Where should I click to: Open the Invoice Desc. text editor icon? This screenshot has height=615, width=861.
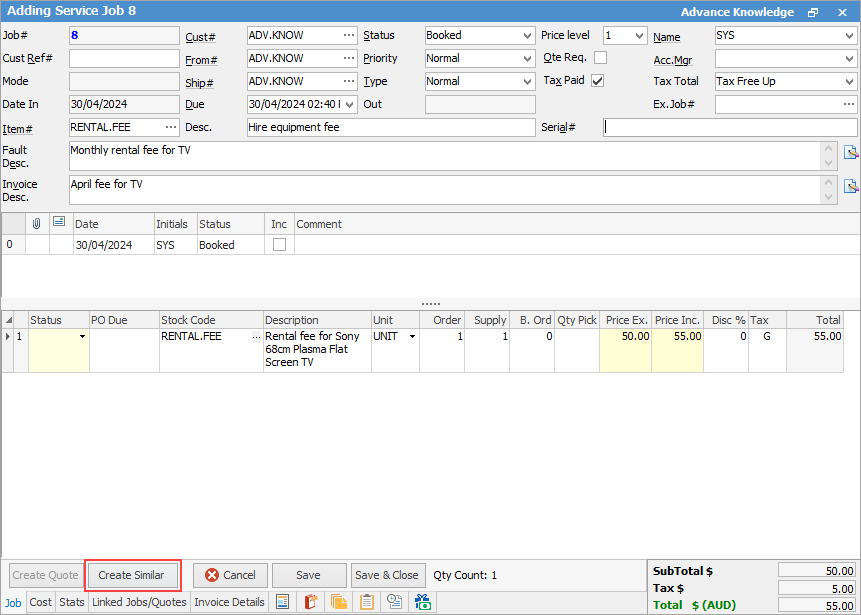click(851, 186)
